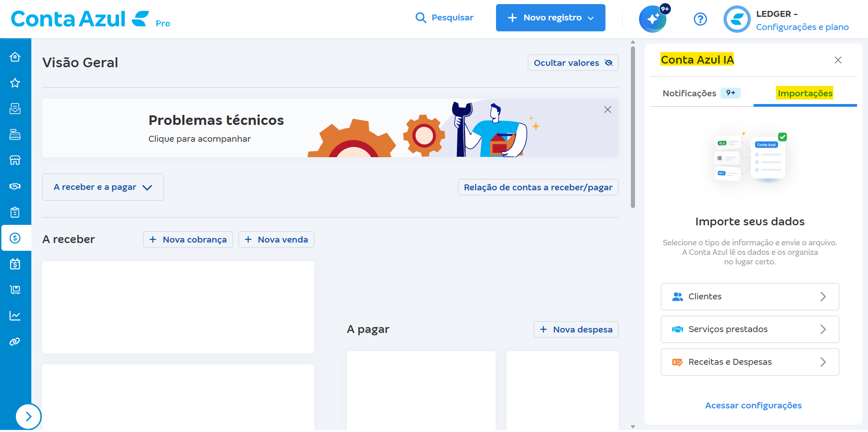Click the LEDGER company avatar icon
Screen dimensions: 868x432
737,19
